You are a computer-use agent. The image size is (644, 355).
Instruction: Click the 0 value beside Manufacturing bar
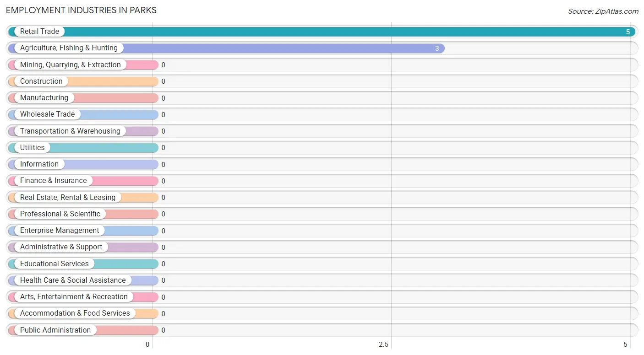(163, 98)
